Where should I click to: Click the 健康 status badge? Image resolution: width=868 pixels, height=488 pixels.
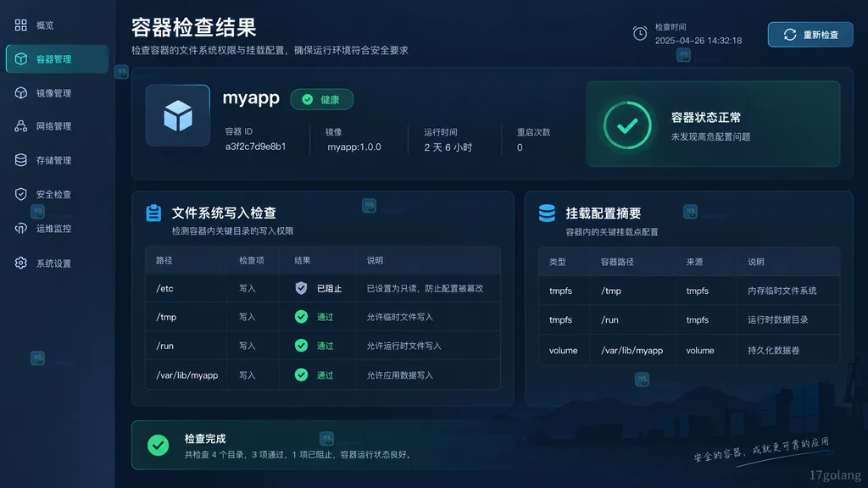pyautogui.click(x=321, y=100)
